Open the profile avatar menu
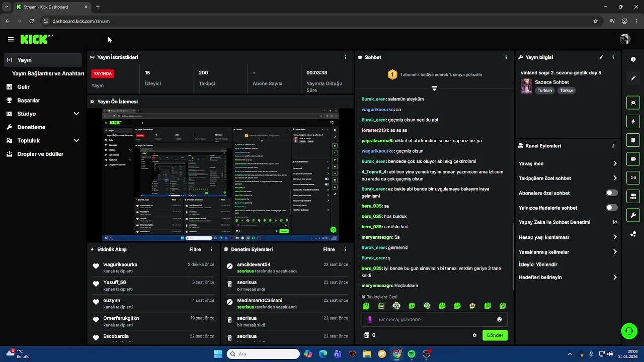Viewport: 644px width, 362px height. pyautogui.click(x=625, y=39)
